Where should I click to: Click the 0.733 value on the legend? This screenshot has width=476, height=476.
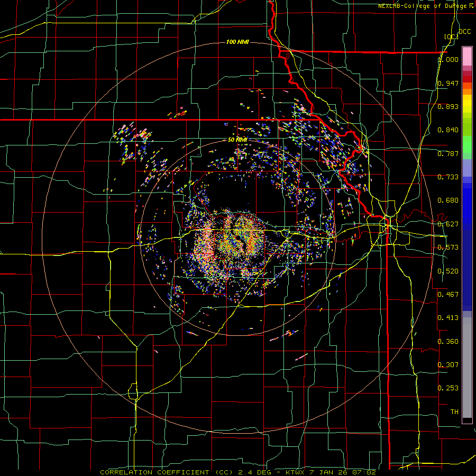coord(448,177)
